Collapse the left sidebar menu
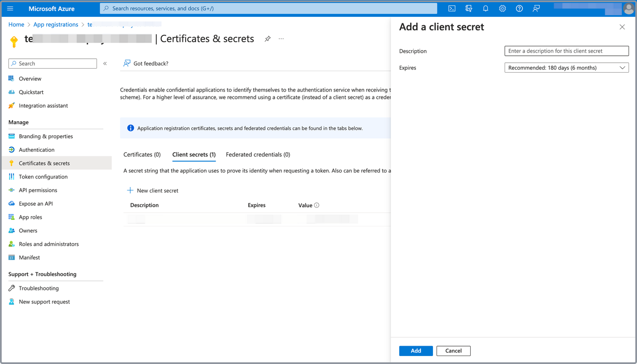Image resolution: width=637 pixels, height=364 pixels. point(105,64)
